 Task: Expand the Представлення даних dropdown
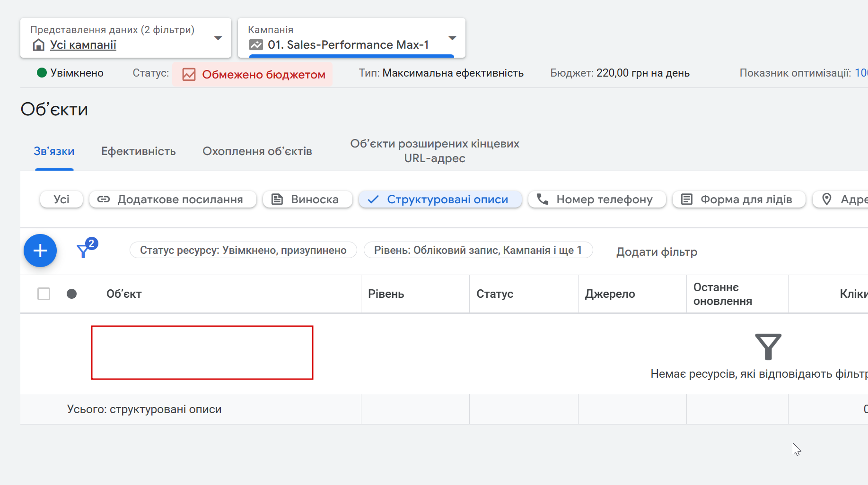(218, 38)
